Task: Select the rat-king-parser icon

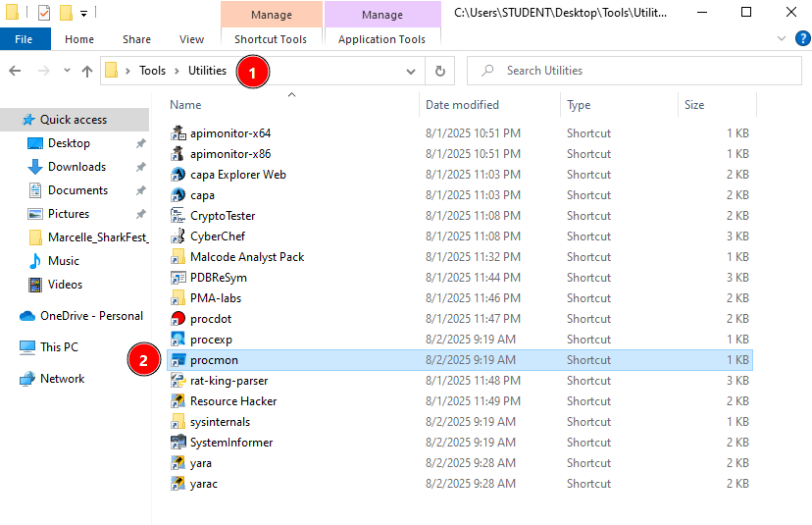Action: pos(178,381)
